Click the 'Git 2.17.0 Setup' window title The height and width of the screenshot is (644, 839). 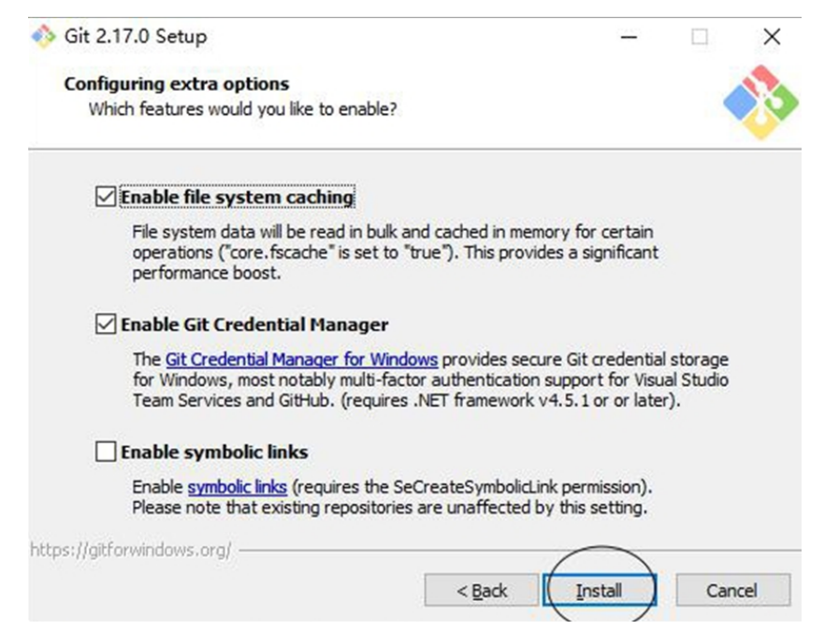coord(136,36)
